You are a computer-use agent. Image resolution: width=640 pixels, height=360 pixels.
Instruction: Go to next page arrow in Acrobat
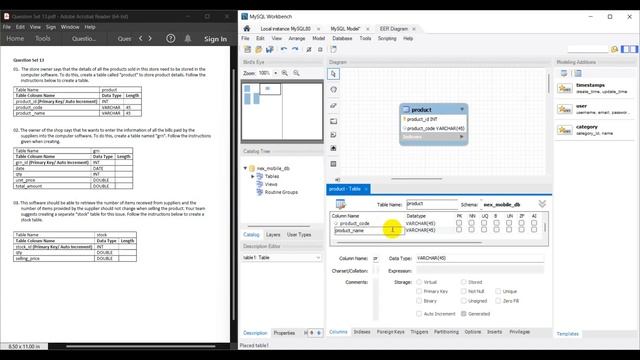(150, 38)
